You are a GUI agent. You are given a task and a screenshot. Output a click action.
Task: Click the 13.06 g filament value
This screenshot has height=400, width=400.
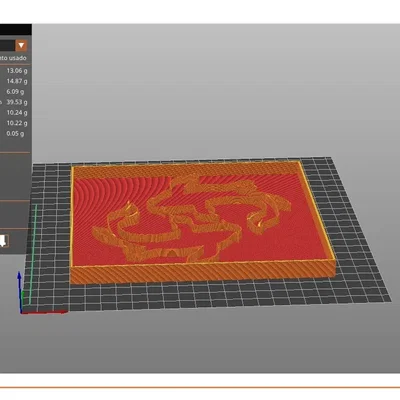17,71
